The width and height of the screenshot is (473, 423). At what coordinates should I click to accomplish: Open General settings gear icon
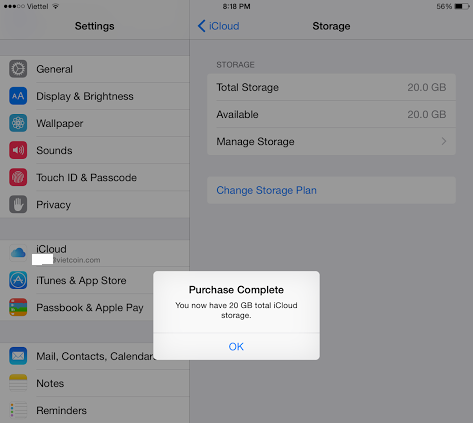18,69
